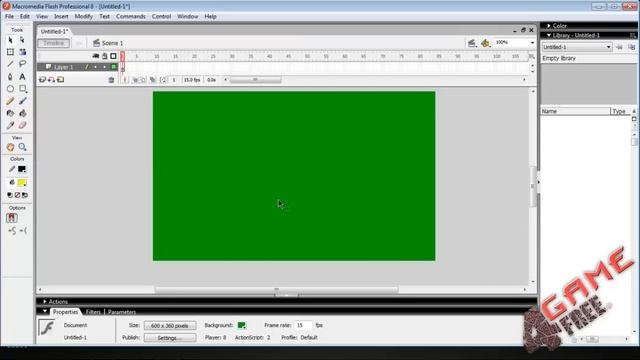
Task: Toggle Layer 1 visibility dot
Action: (x=96, y=67)
